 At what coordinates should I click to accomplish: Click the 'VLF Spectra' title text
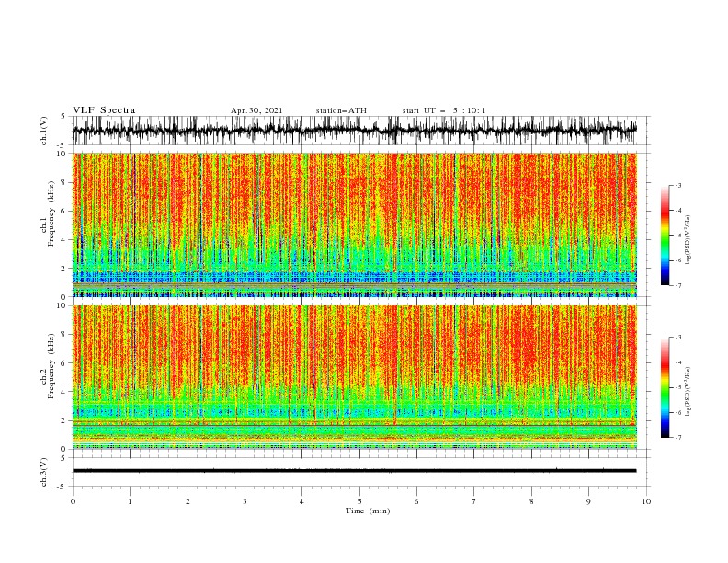pos(104,110)
